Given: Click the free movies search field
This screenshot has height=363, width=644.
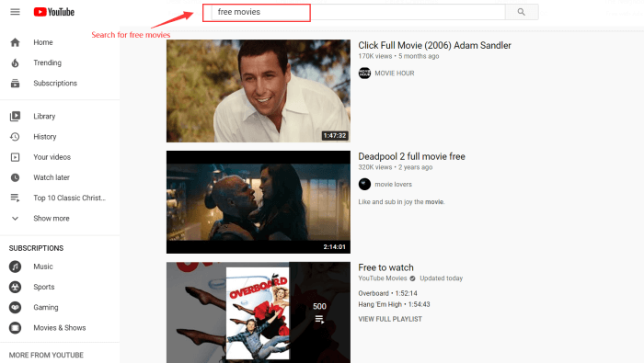Looking at the screenshot, I should point(358,12).
